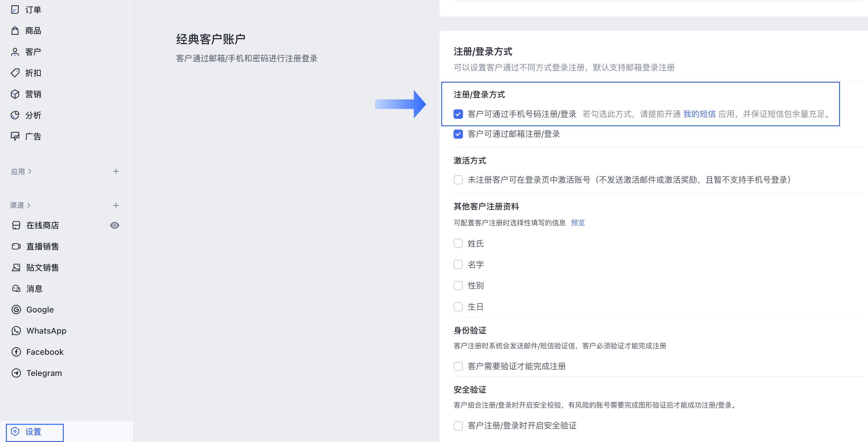
Task: Click the 预览 preview link
Action: (577, 223)
